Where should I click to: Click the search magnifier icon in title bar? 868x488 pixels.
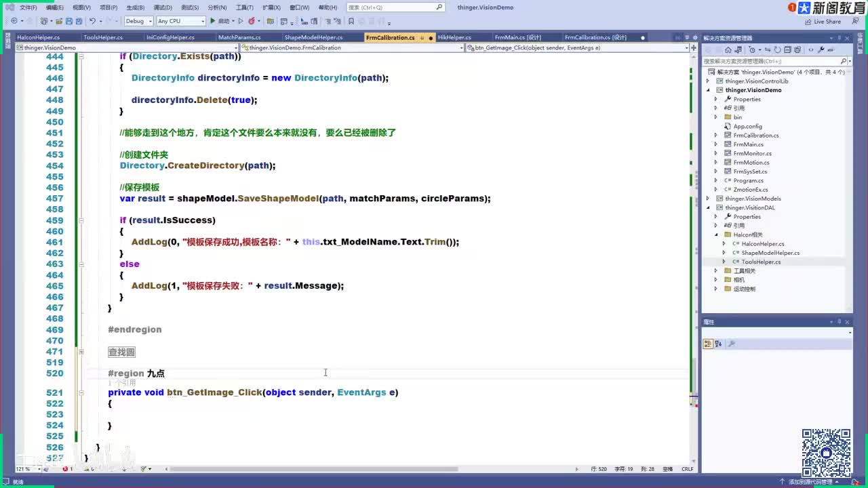click(439, 7)
